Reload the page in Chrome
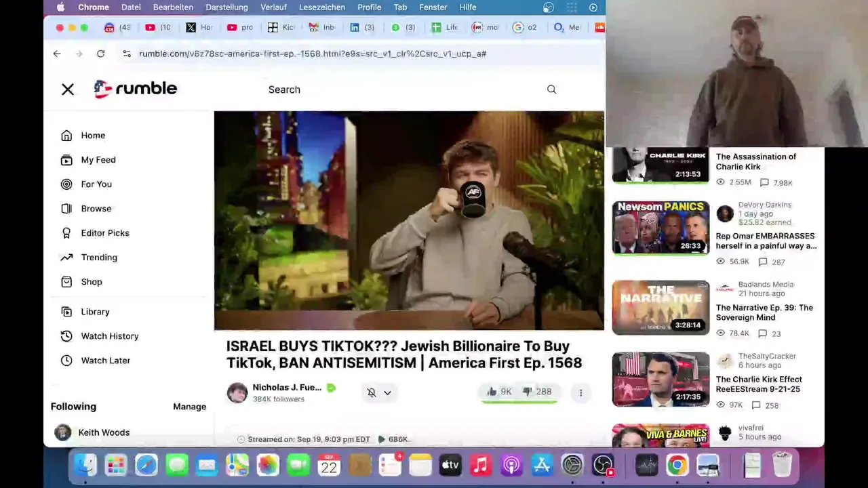This screenshot has width=868, height=488. [x=100, y=54]
